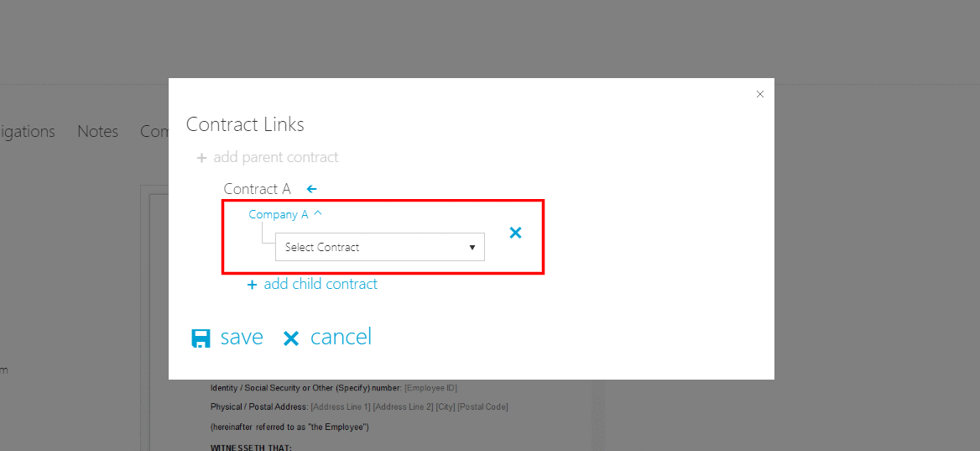Switch to the Notes tab
This screenshot has width=980, height=451.
click(97, 131)
